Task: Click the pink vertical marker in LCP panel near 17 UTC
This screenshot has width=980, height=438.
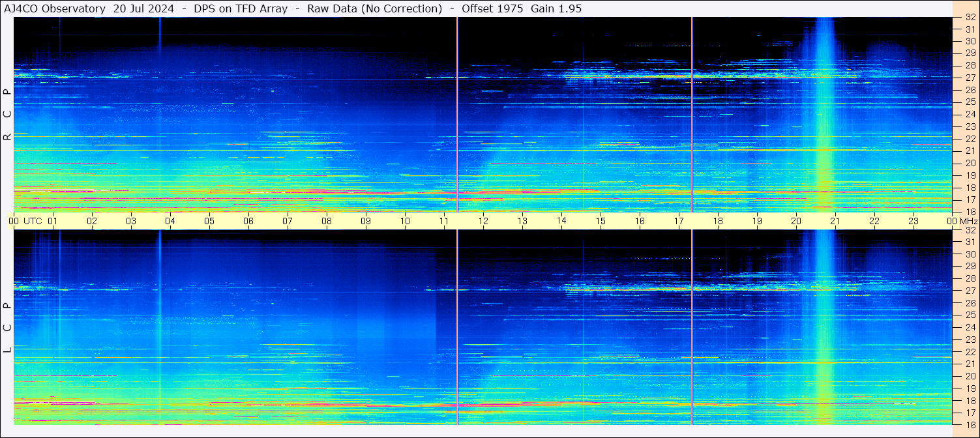Action: click(x=692, y=326)
